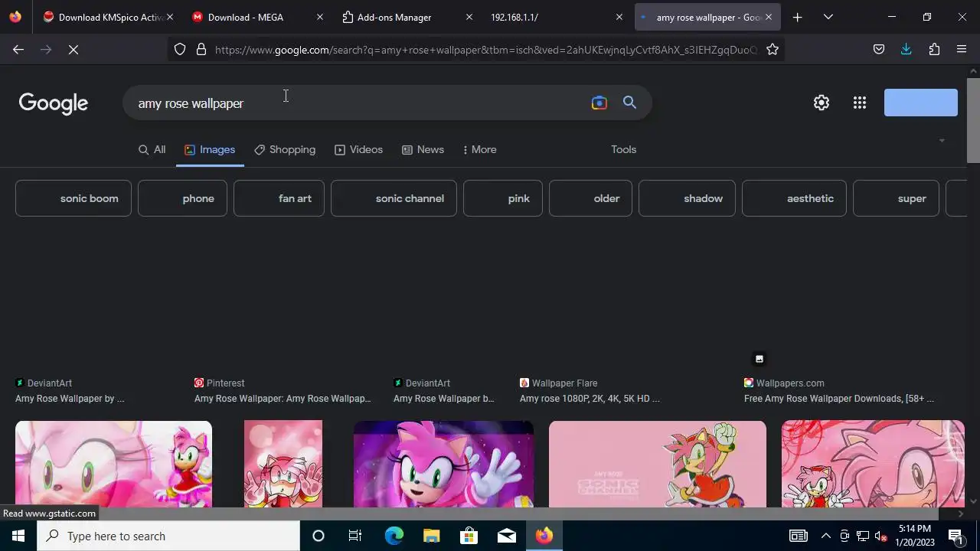Open Task View on taskbar
The width and height of the screenshot is (980, 551).
(355, 536)
